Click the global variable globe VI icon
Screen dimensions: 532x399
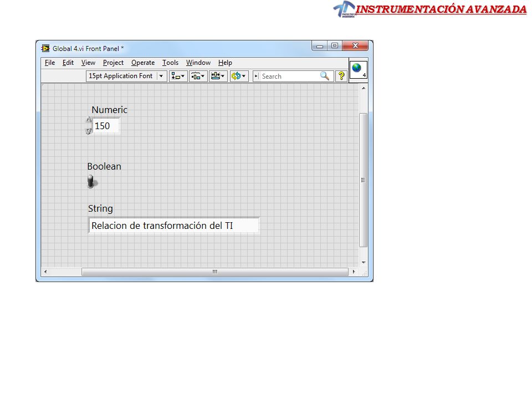(x=359, y=70)
